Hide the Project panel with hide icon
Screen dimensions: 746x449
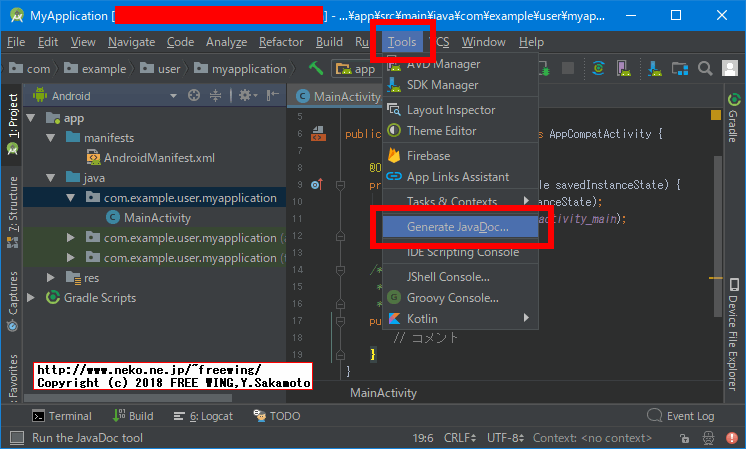pyautogui.click(x=273, y=96)
